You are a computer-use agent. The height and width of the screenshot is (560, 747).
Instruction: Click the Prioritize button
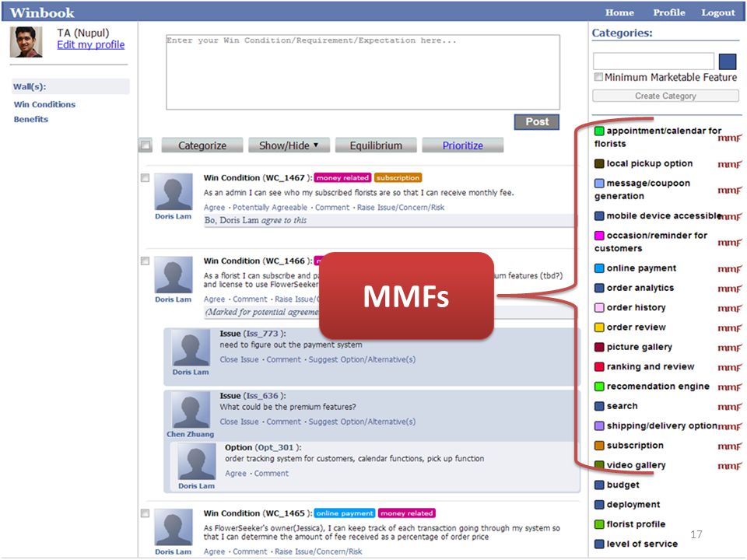[x=462, y=145]
